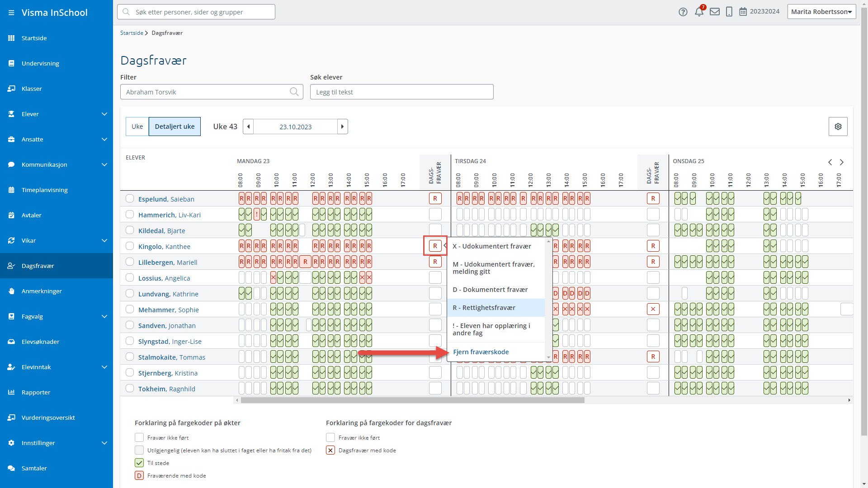Switch to Uke view

point(137,127)
